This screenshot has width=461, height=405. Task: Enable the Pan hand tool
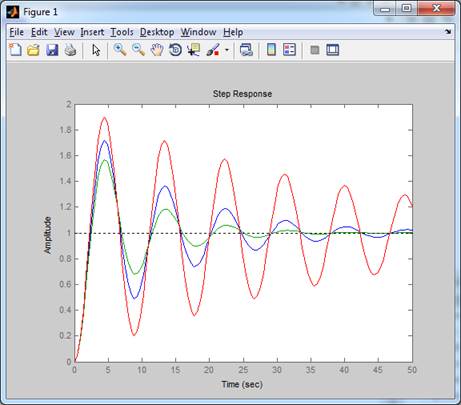coord(157,50)
